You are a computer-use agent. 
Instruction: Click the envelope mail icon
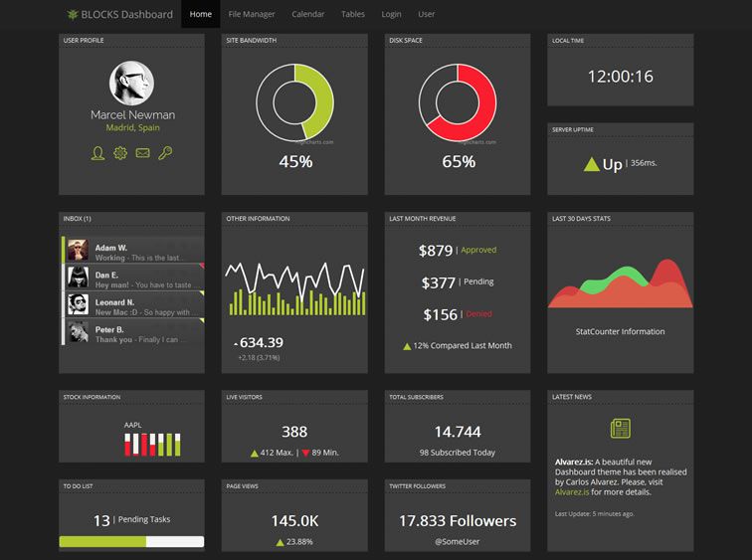pyautogui.click(x=143, y=153)
